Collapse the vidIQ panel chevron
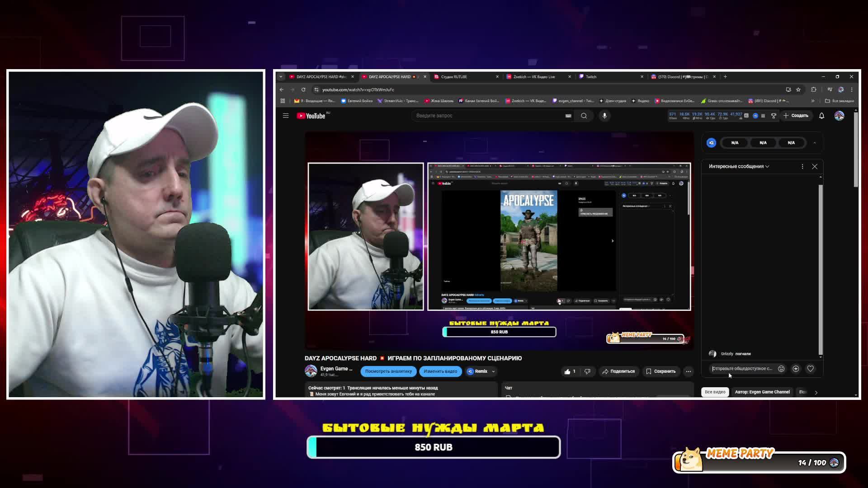This screenshot has height=488, width=868. 815,143
